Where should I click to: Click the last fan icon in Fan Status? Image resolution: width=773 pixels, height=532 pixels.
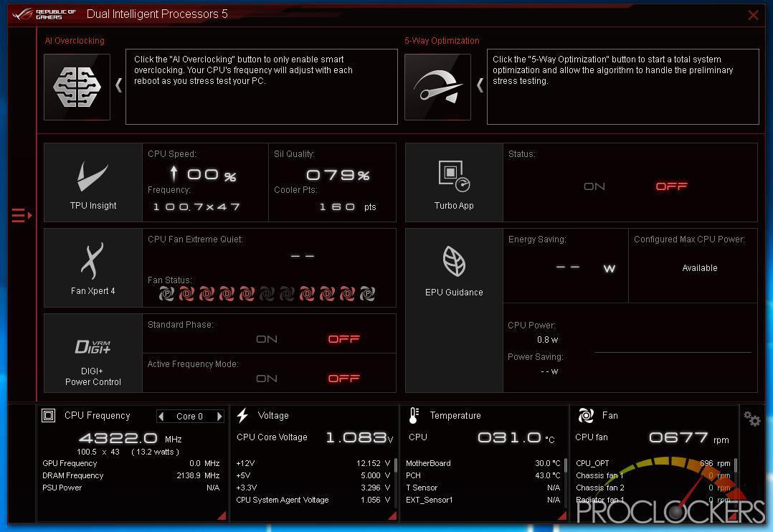(367, 295)
